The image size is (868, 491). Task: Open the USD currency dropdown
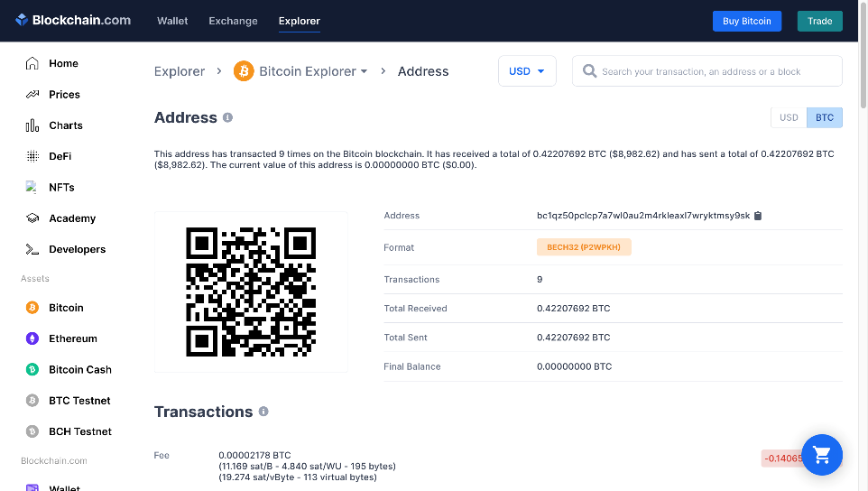tap(527, 71)
